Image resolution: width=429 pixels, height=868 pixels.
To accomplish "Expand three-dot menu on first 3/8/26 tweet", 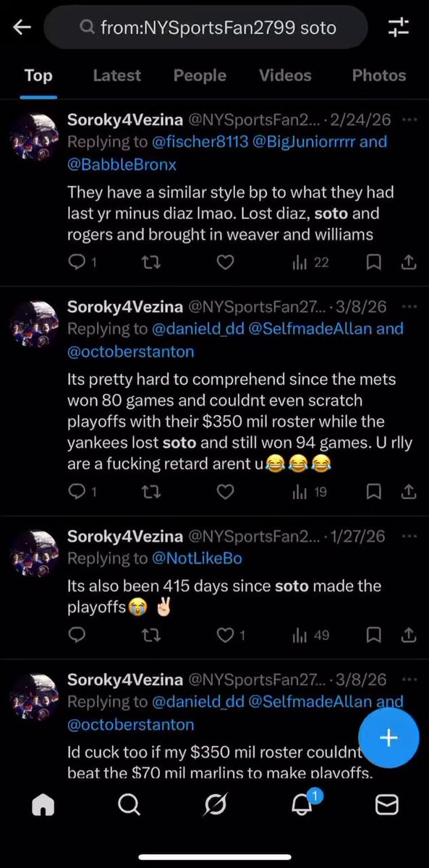I will coord(409,306).
